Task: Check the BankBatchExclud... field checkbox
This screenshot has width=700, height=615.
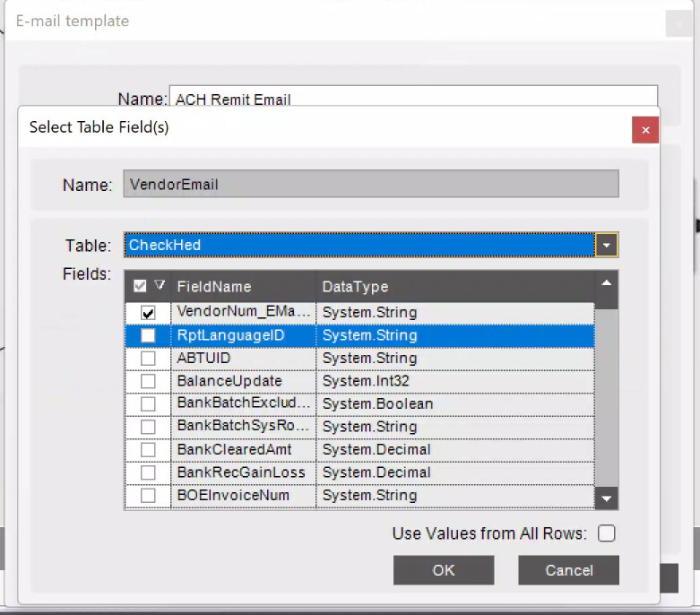Action: pyautogui.click(x=148, y=403)
